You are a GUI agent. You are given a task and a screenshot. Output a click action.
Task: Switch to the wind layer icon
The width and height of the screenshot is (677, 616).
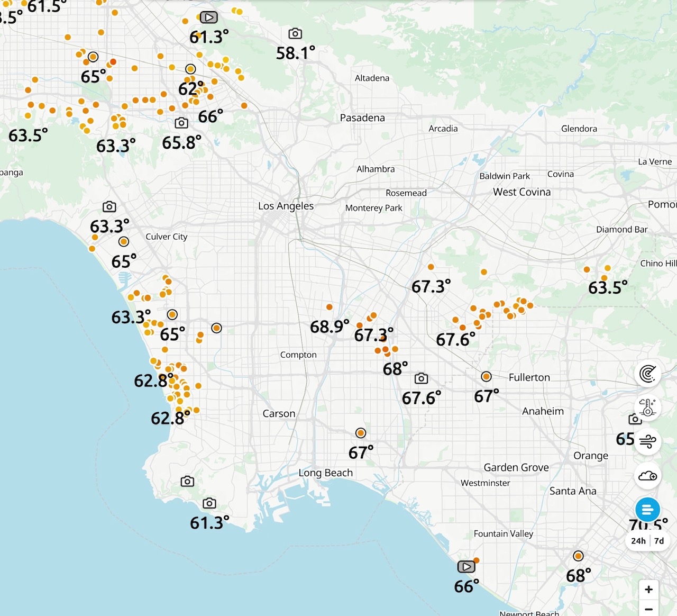click(x=647, y=441)
